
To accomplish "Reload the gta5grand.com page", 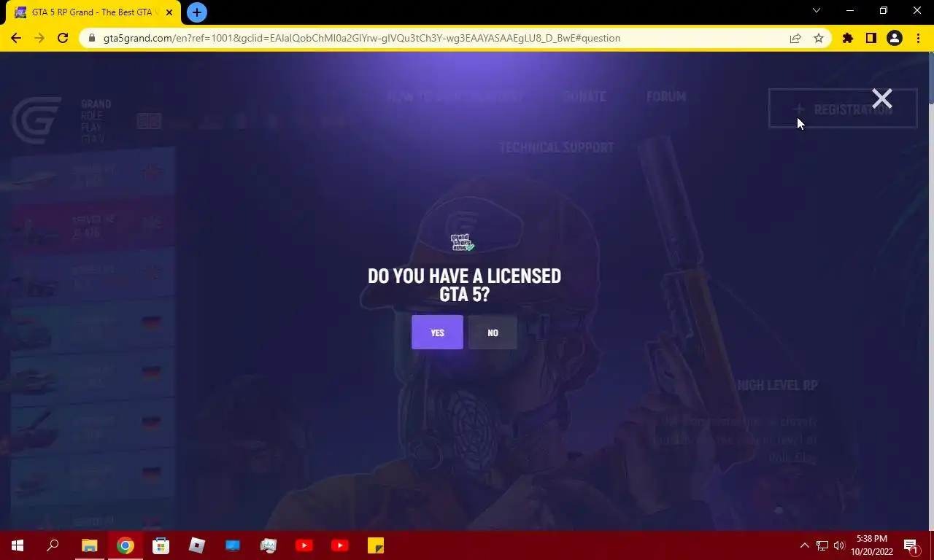I will (63, 38).
